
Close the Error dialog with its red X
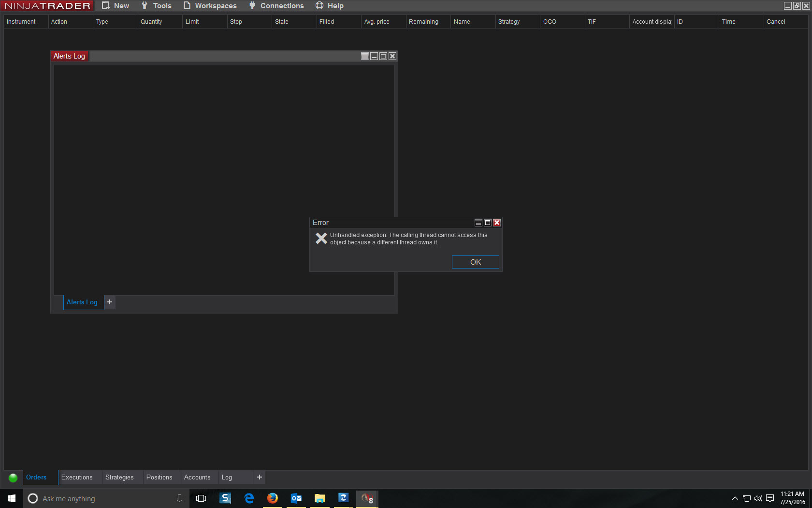(x=496, y=223)
